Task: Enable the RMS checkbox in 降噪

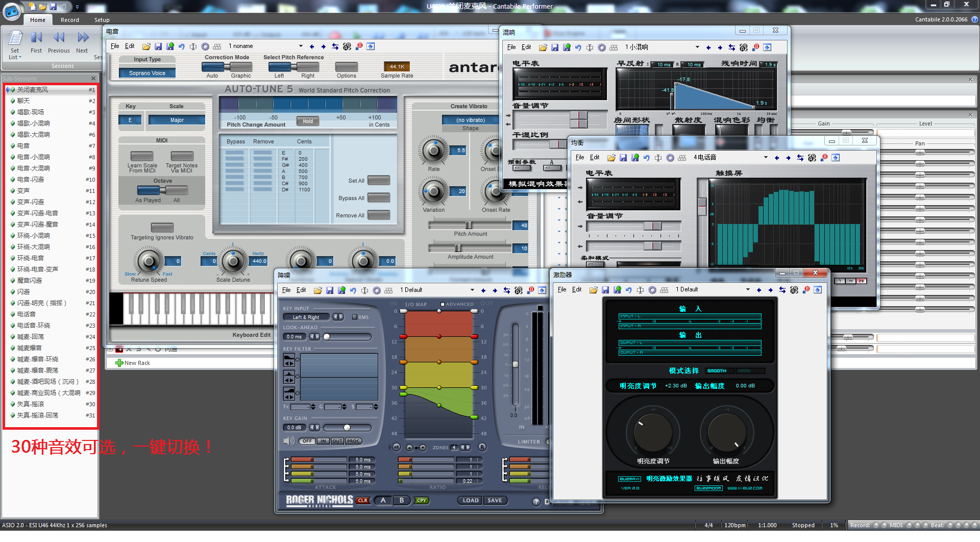Action: (354, 317)
